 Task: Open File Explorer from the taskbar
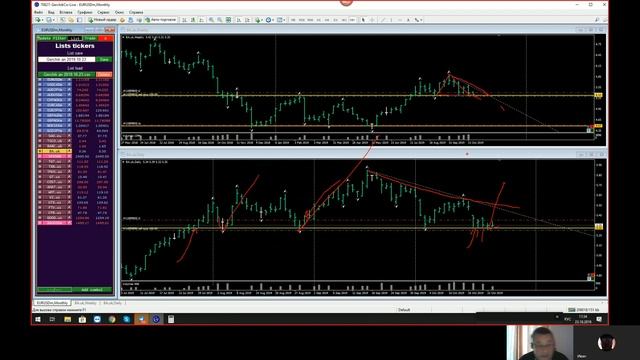[67, 319]
